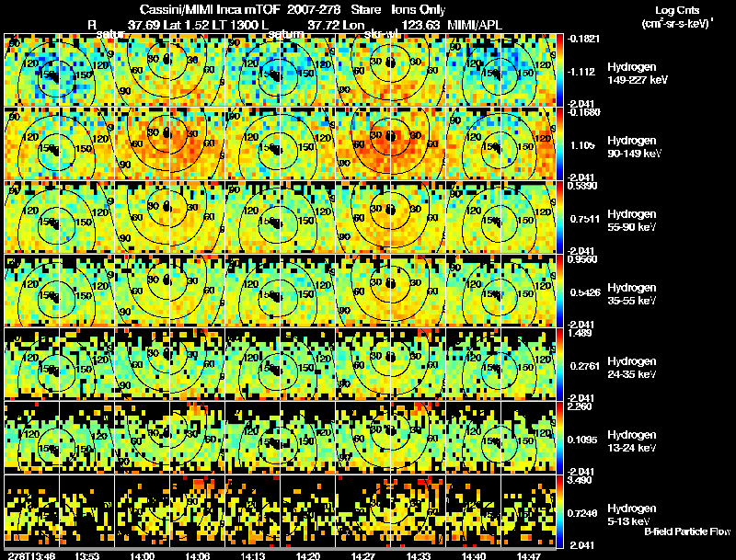The width and height of the screenshot is (736, 560).
Task: Click the (cm²-sr-s-keV) units label
Action: [677, 23]
